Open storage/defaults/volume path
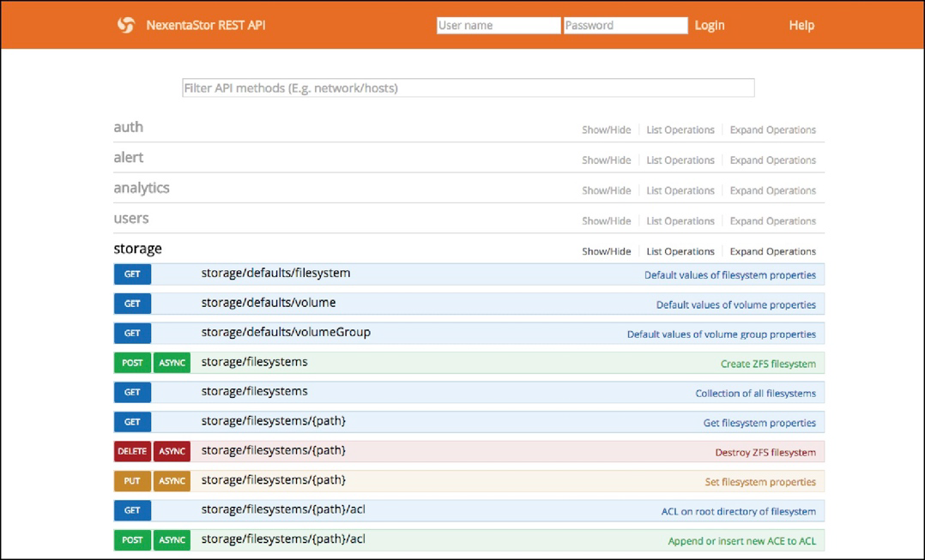The width and height of the screenshot is (925, 560). [269, 303]
